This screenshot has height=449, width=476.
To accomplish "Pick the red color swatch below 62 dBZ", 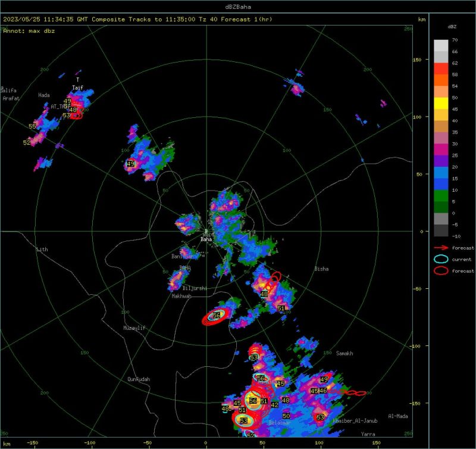I will click(x=441, y=68).
